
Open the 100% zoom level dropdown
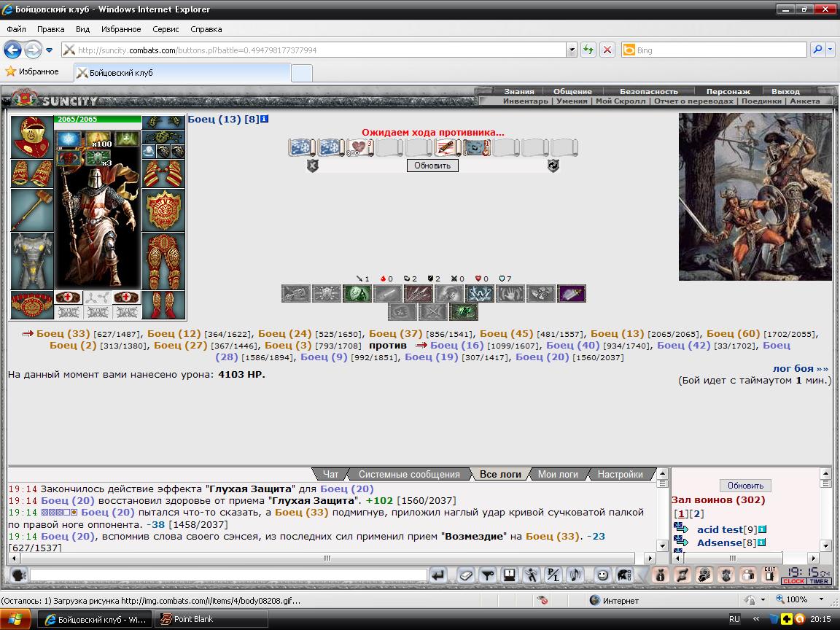(x=821, y=599)
